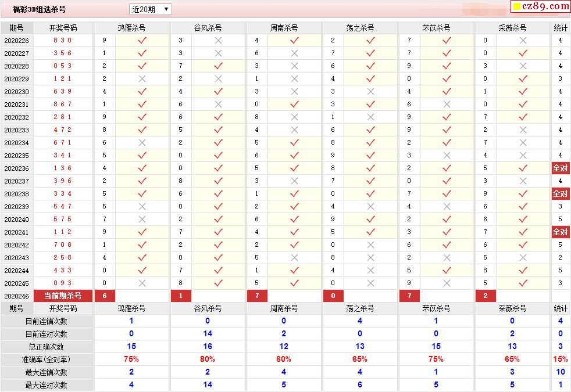The image size is (571, 392).
Task: Click the checkmark under 周南杀号 for 2020230
Action: point(293,91)
